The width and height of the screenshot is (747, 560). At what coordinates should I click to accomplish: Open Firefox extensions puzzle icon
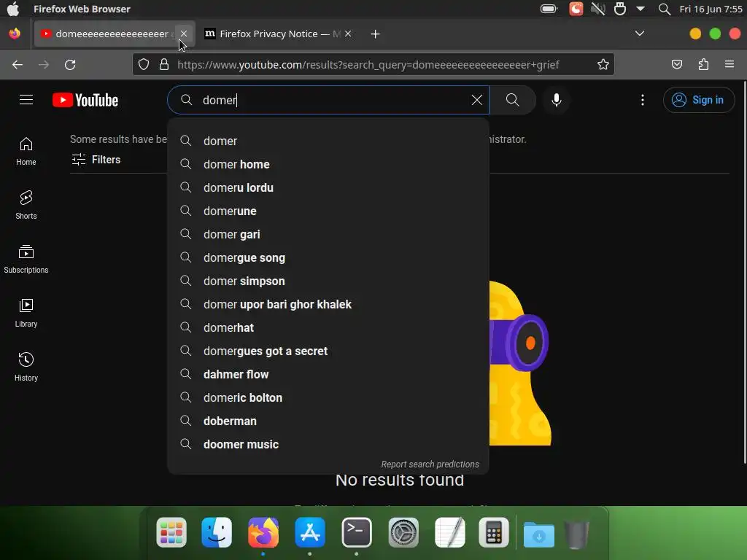click(x=703, y=64)
